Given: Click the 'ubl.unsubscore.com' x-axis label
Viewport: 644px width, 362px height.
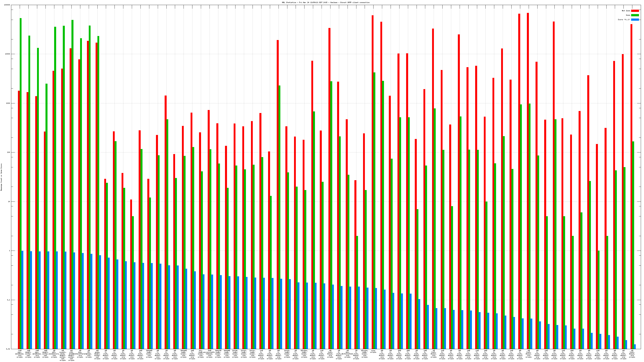Looking at the screenshot, I should click(x=54, y=354).
